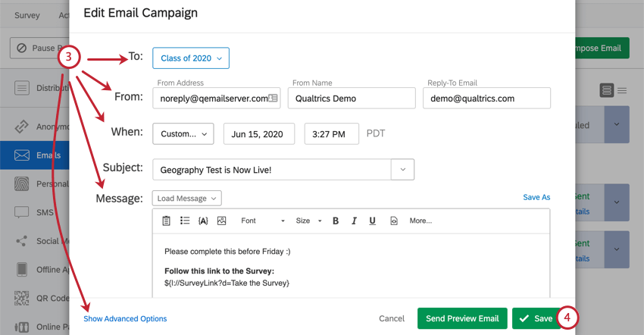This screenshot has height=335, width=644.
Task: Apply bold formatting to message text
Action: pyautogui.click(x=335, y=221)
